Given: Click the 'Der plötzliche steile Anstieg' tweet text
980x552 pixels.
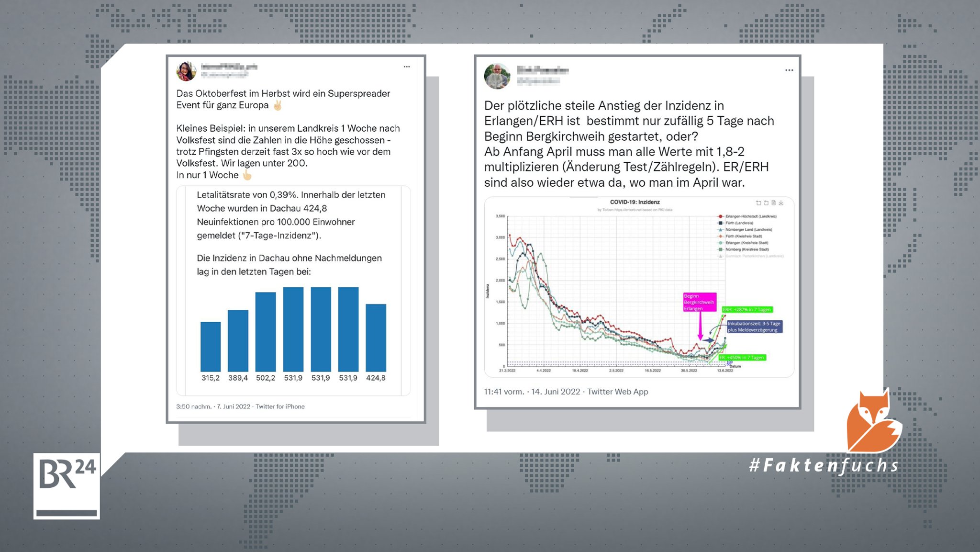Looking at the screenshot, I should click(629, 144).
